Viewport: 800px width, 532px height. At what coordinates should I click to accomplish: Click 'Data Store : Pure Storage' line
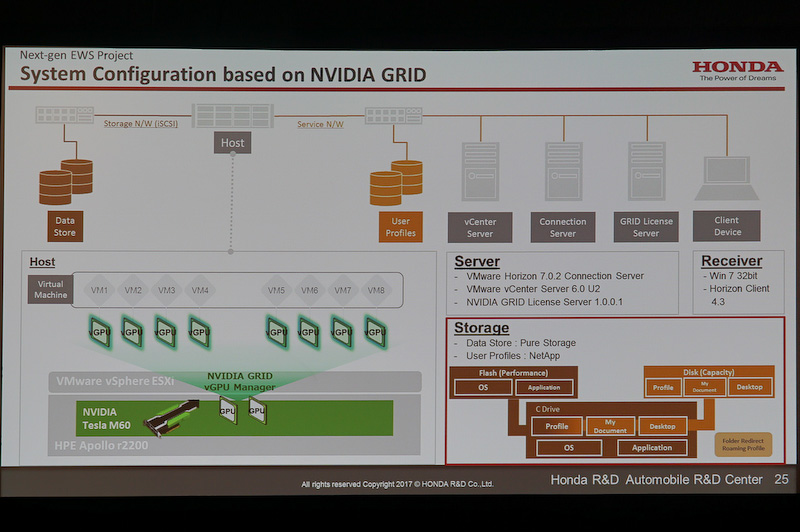pos(521,343)
